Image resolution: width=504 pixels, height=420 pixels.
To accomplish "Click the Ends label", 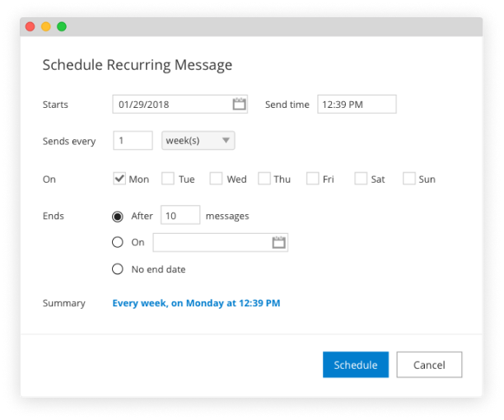I will click(54, 216).
